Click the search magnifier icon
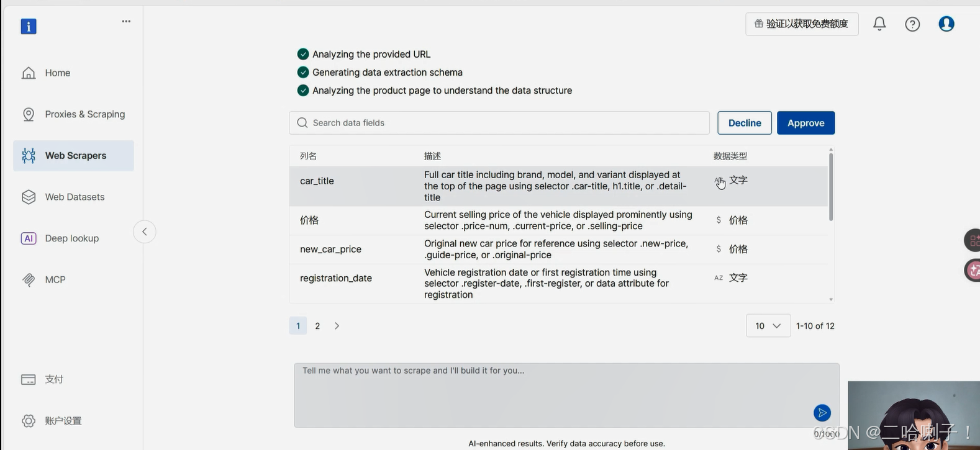980x450 pixels. click(302, 123)
